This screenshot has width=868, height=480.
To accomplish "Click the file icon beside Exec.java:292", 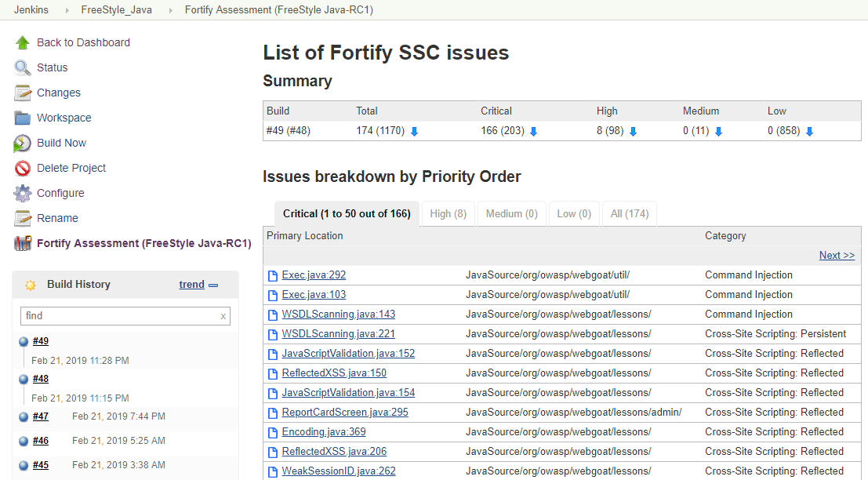I will [x=272, y=276].
